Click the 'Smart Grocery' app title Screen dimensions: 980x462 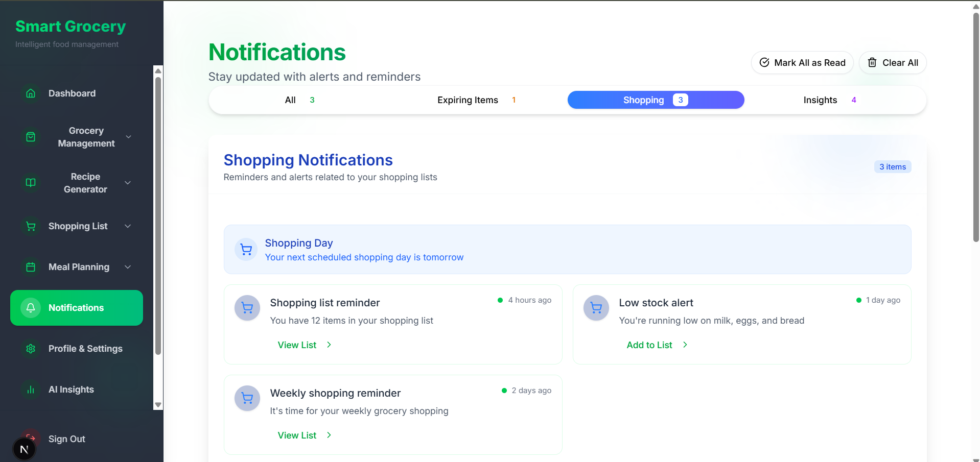pyautogui.click(x=71, y=26)
